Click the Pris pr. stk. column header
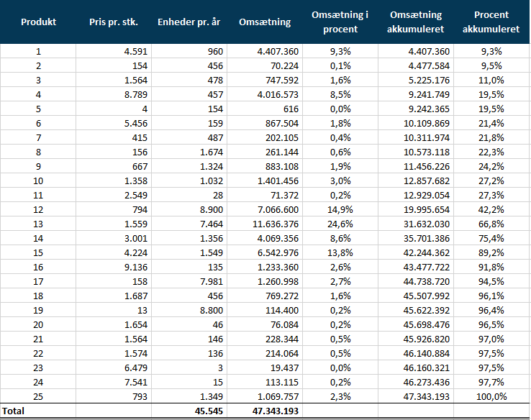Image resolution: width=531 pixels, height=420 pixels. pos(114,22)
